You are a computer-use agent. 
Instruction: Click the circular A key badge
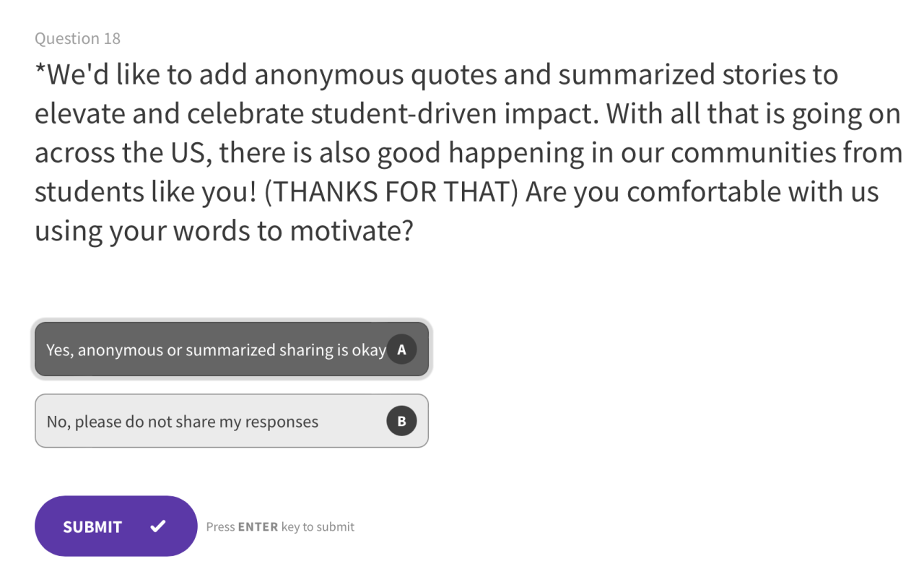[402, 350]
